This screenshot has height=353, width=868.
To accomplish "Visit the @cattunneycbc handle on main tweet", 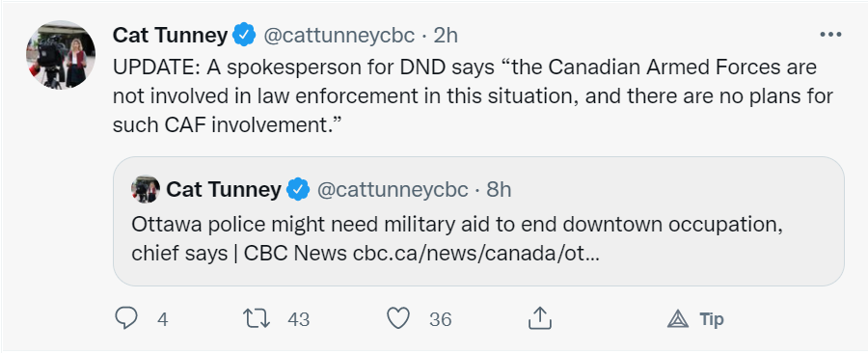I will pos(339,36).
